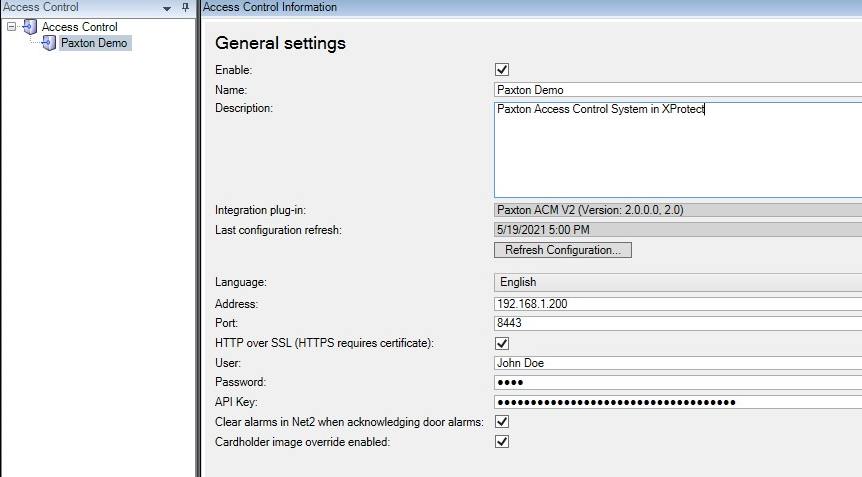Viewport: 862px width, 477px height.
Task: Open the Language dropdown set to English
Action: pos(678,282)
